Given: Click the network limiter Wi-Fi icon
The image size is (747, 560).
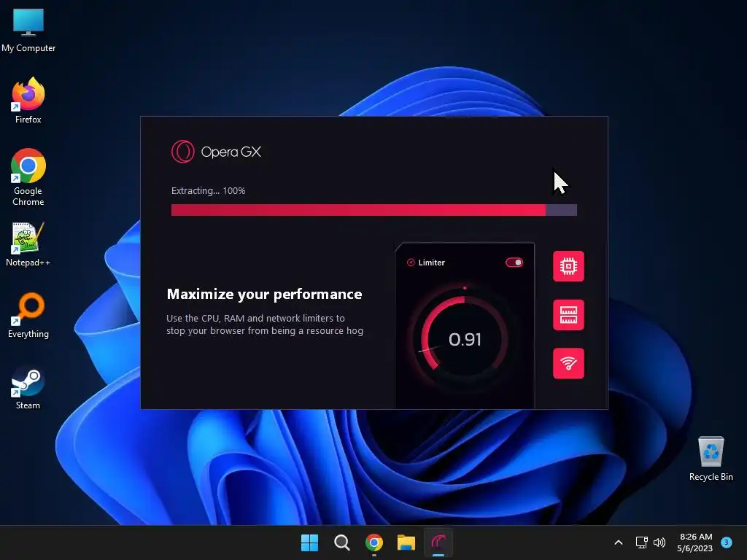Looking at the screenshot, I should tap(568, 363).
